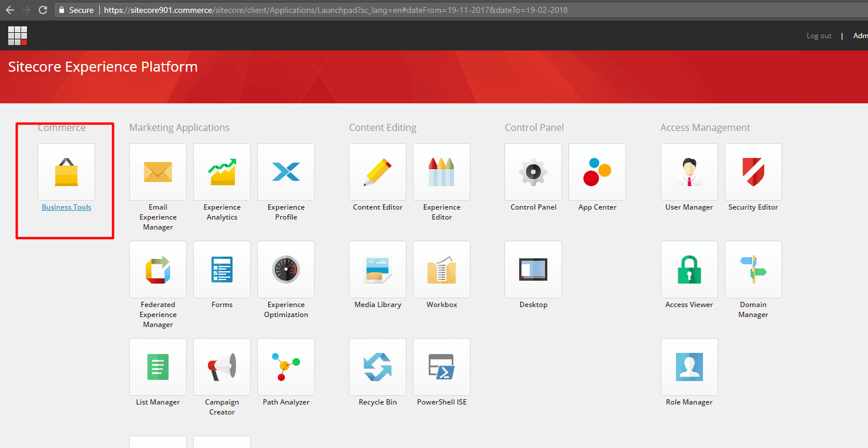The width and height of the screenshot is (868, 448).
Task: Open the Workbox folder icon
Action: click(442, 270)
